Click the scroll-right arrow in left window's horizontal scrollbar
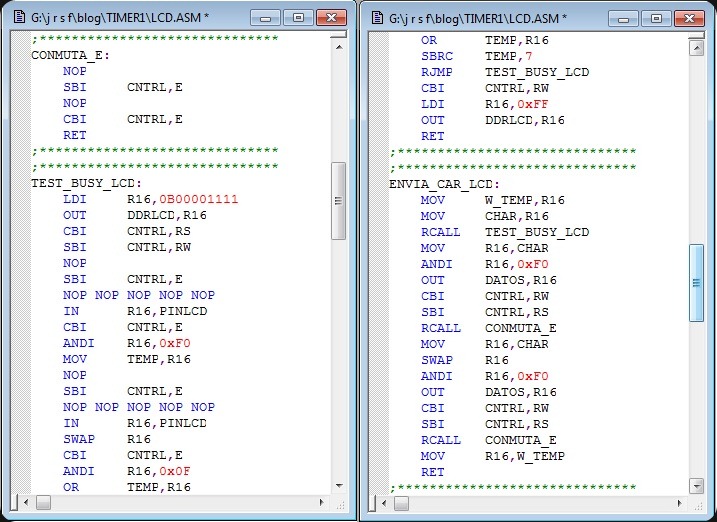Image resolution: width=717 pixels, height=522 pixels. coord(320,503)
